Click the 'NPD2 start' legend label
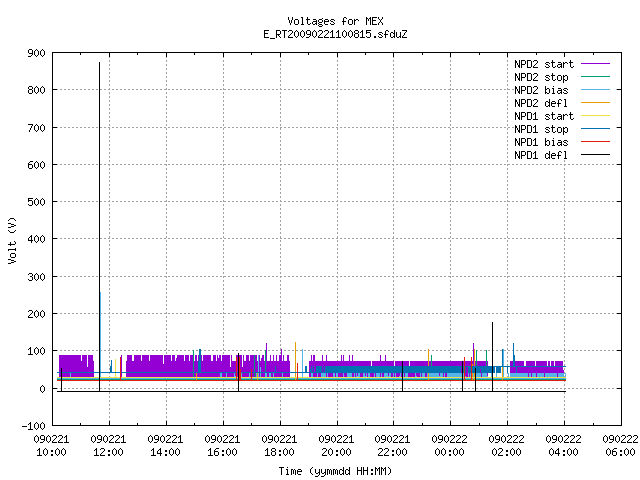 (544, 64)
